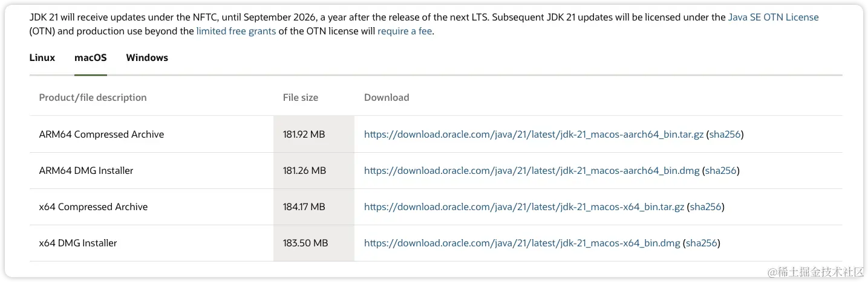Download the ARM64 tar.gz archive link

click(534, 135)
